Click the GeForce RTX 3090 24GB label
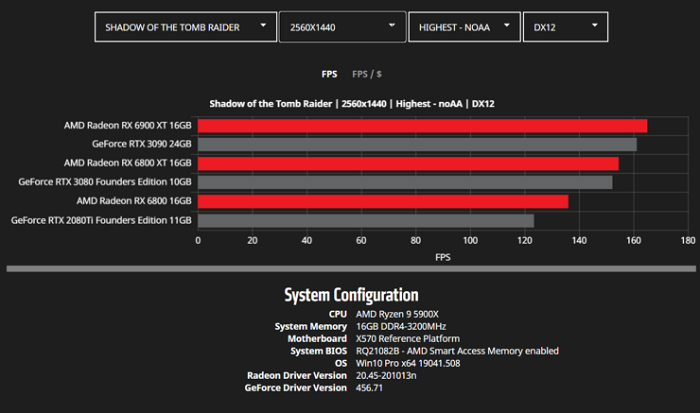Image resolution: width=700 pixels, height=413 pixels. point(139,144)
